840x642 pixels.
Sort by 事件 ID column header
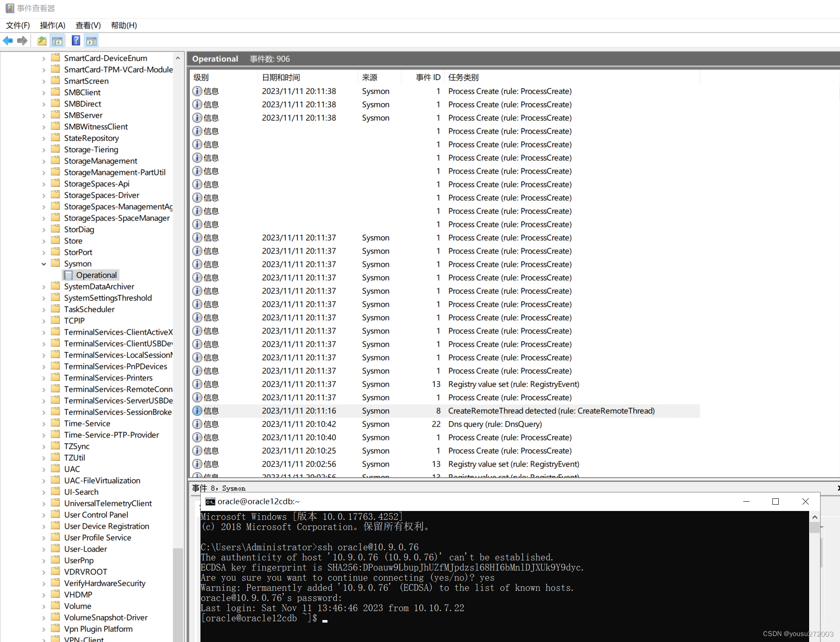(x=428, y=77)
